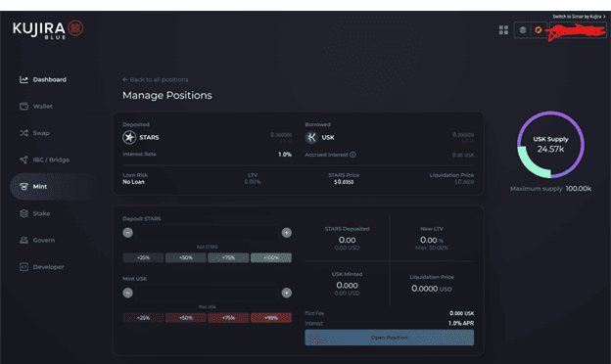Decrease Deposit STARS with minus button
611x364 pixels.
(x=128, y=233)
